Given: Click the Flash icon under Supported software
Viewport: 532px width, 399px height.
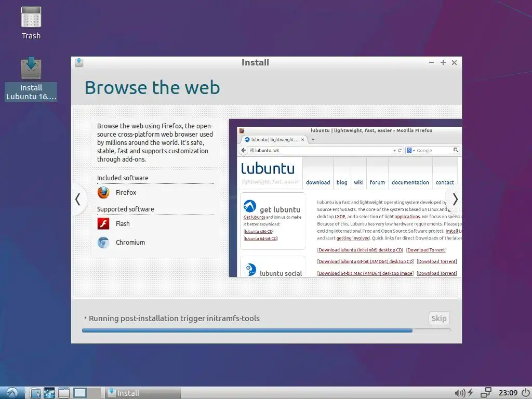Looking at the screenshot, I should tap(103, 223).
